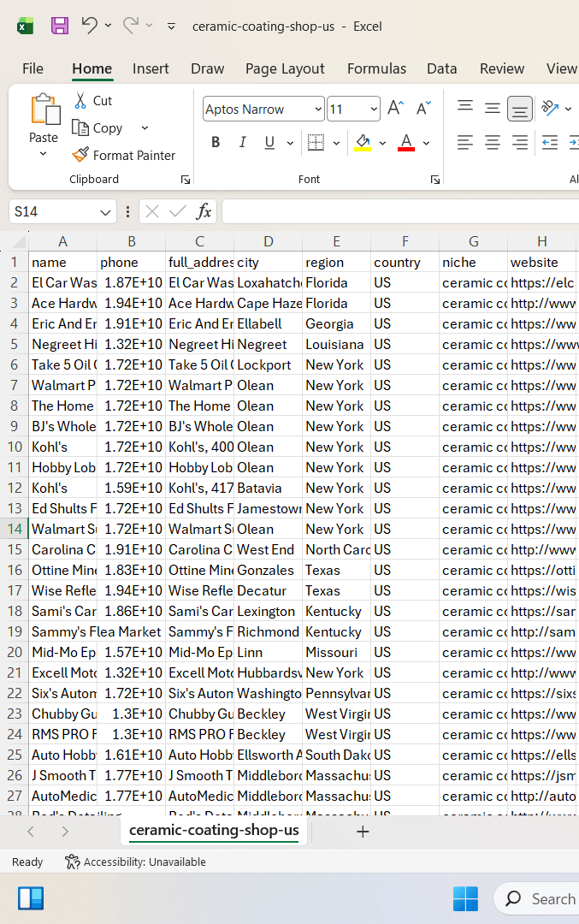Copy the selected cells
Viewport: 579px width, 924px height.
97,127
